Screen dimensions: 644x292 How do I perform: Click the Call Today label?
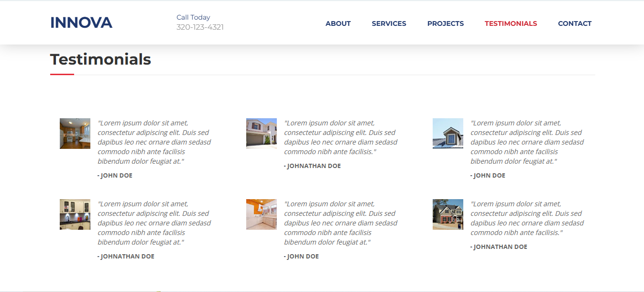click(193, 17)
